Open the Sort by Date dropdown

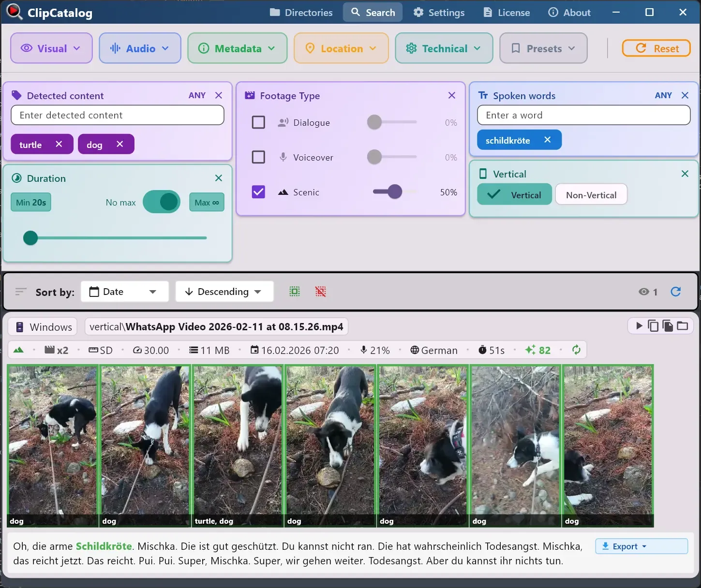(x=124, y=292)
